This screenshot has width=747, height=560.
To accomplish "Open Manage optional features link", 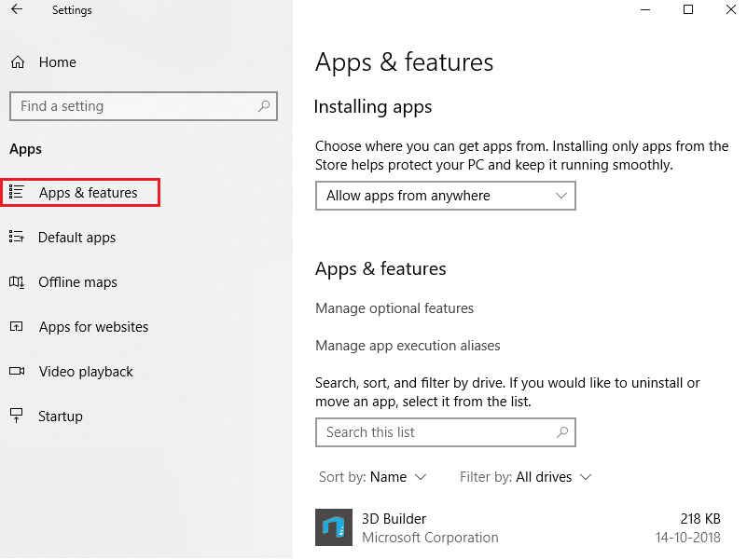I will [x=394, y=308].
